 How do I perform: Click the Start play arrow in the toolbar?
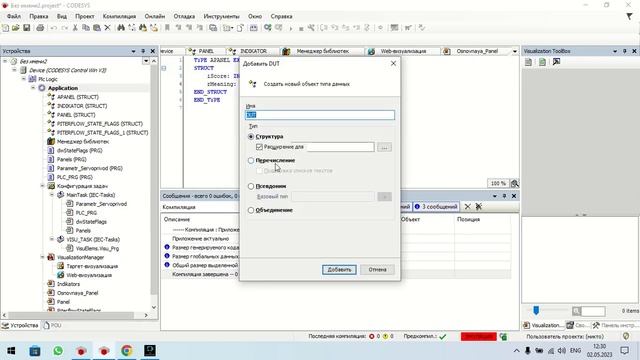pyautogui.click(x=291, y=28)
